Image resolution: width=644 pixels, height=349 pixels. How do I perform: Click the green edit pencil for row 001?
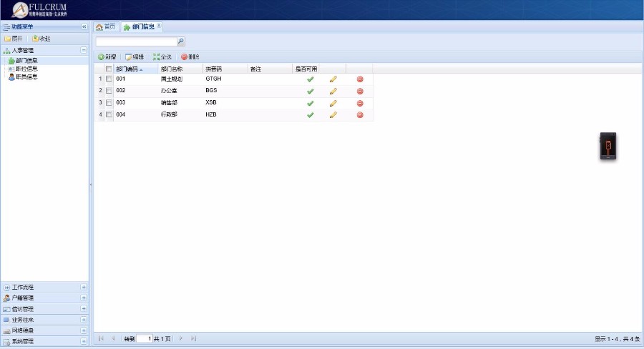pos(333,79)
